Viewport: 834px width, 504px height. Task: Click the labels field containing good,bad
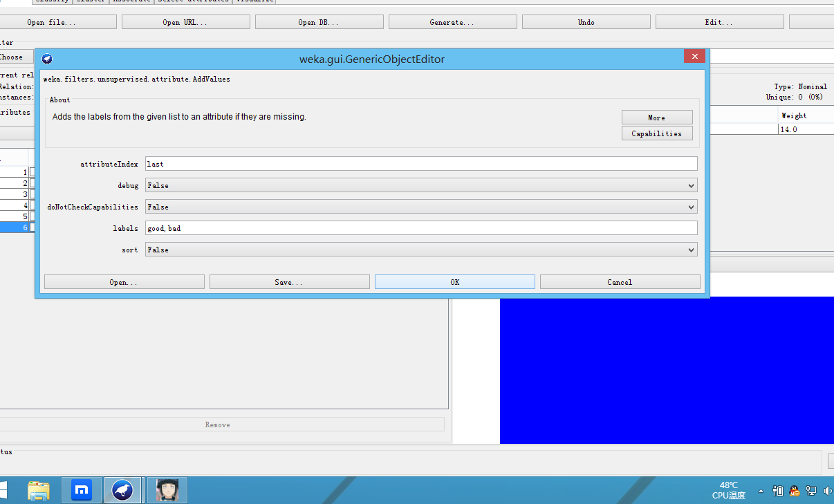point(421,228)
